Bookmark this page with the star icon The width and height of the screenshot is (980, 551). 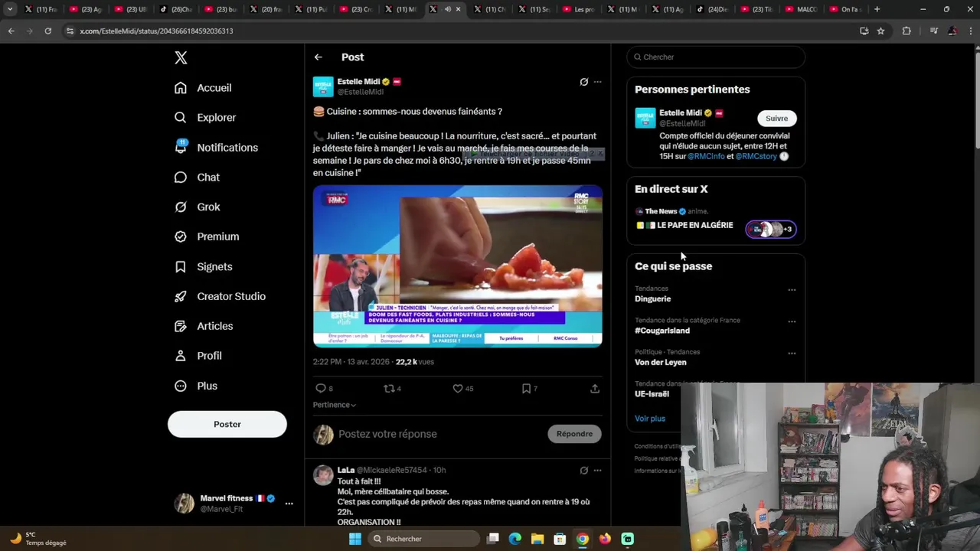tap(880, 31)
